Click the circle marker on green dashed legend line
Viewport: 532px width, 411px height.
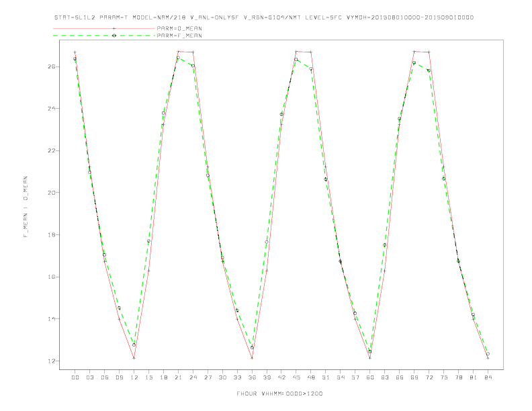(114, 36)
